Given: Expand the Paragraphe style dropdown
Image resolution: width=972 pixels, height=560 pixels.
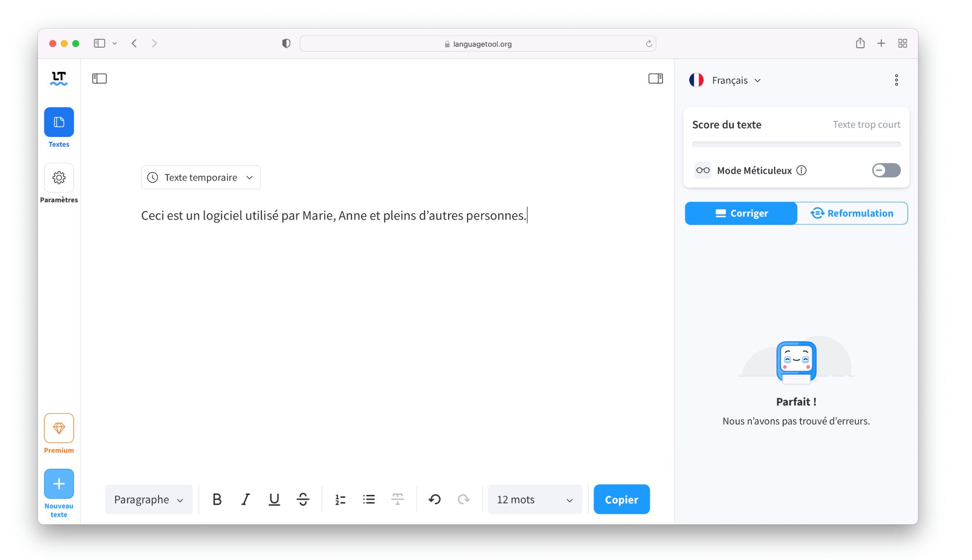Looking at the screenshot, I should [148, 499].
